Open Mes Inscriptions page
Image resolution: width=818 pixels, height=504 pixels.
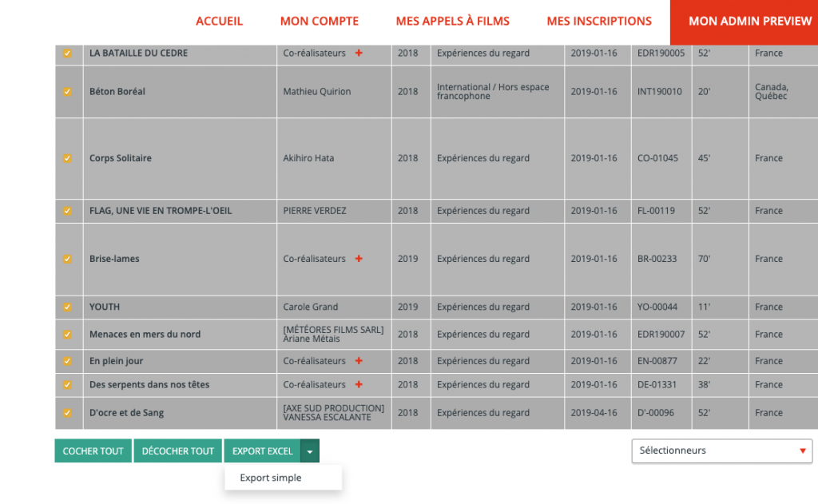(x=599, y=22)
